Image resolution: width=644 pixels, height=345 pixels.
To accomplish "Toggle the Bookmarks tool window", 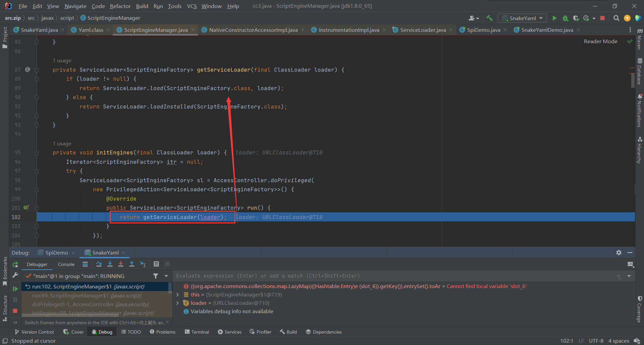I will (5, 271).
